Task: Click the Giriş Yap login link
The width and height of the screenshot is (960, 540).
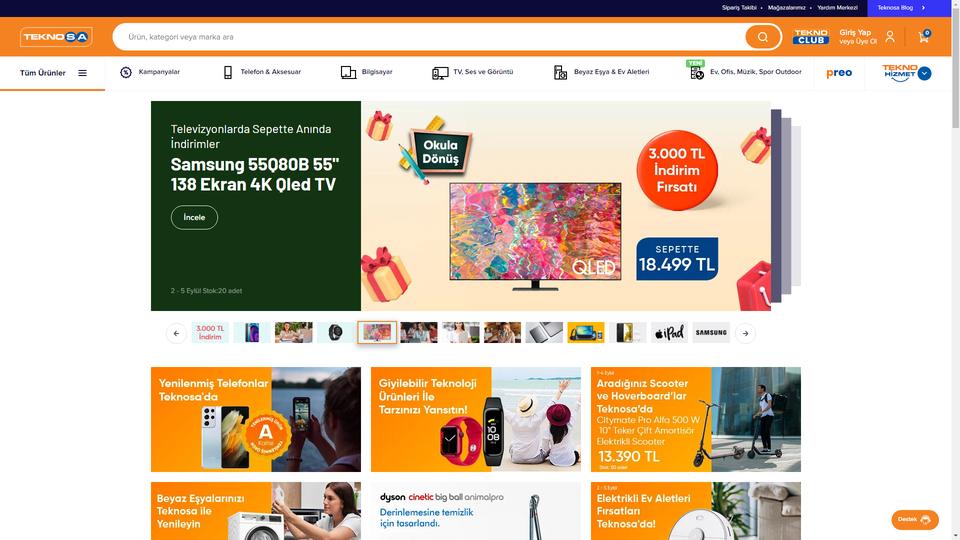Action: point(855,32)
